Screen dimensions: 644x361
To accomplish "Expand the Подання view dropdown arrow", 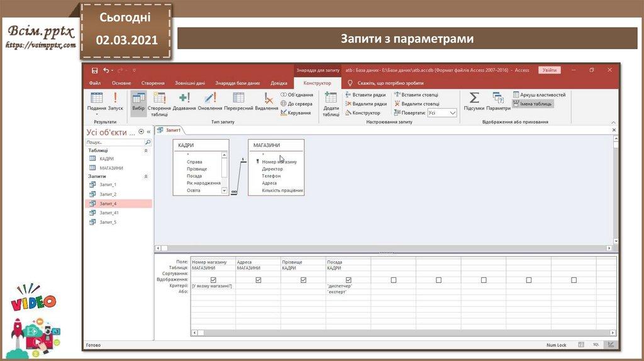I will pos(96,114).
